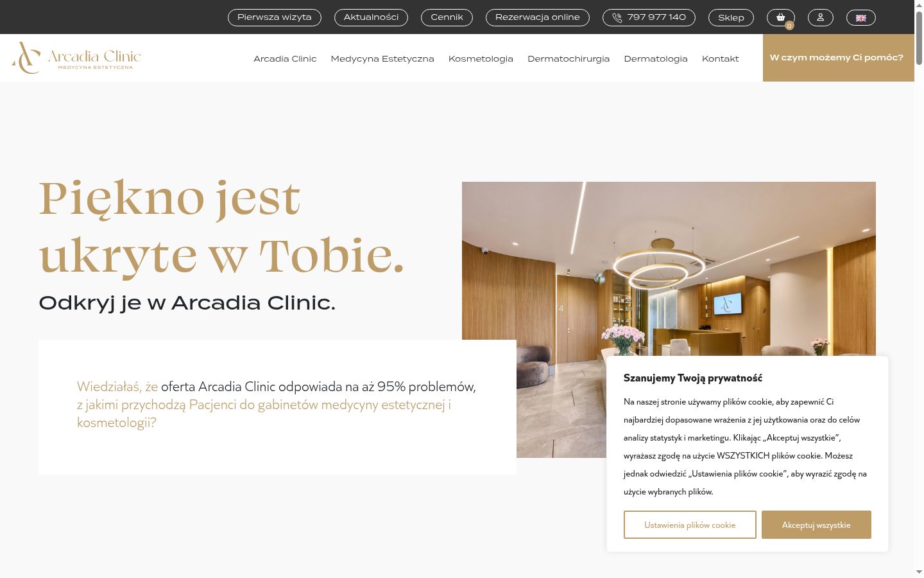Open the shopping cart icon

(780, 17)
